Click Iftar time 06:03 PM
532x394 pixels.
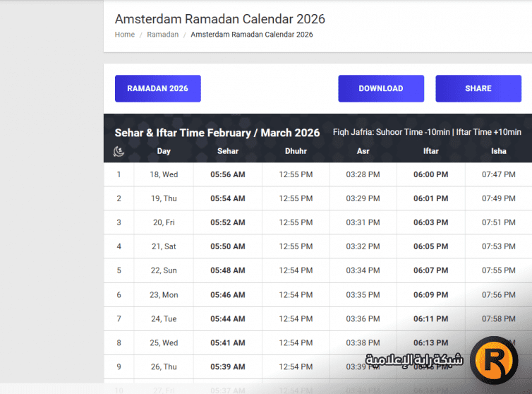pyautogui.click(x=430, y=222)
